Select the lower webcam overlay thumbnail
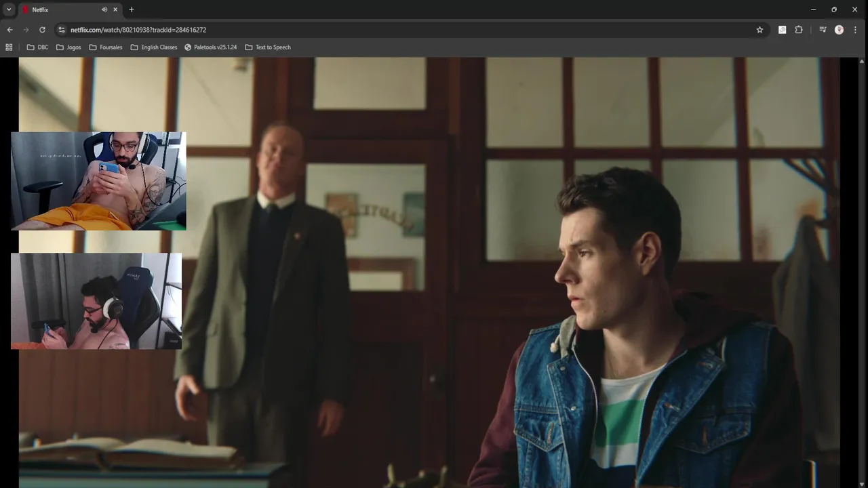 96,301
